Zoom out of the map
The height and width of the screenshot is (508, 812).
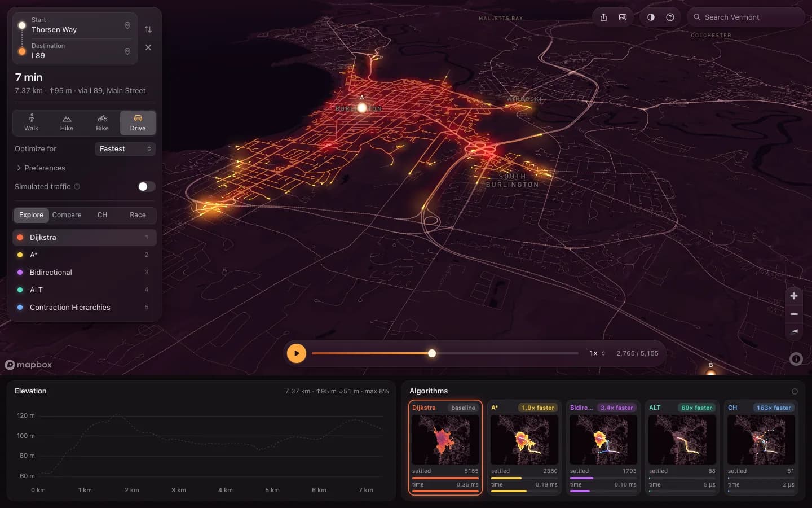point(794,314)
